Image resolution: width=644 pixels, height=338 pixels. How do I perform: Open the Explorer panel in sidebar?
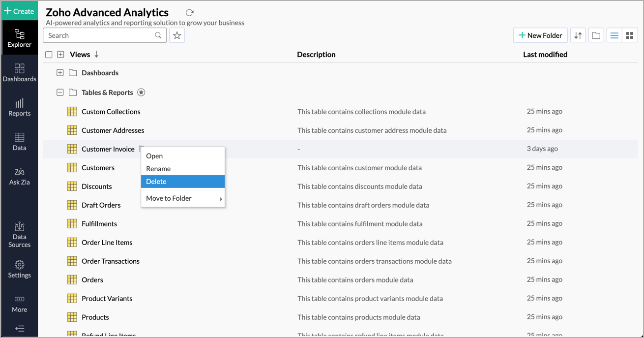[20, 37]
